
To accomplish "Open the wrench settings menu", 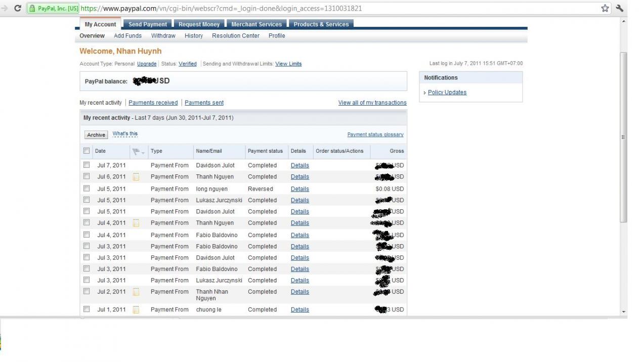I will tap(620, 8).
